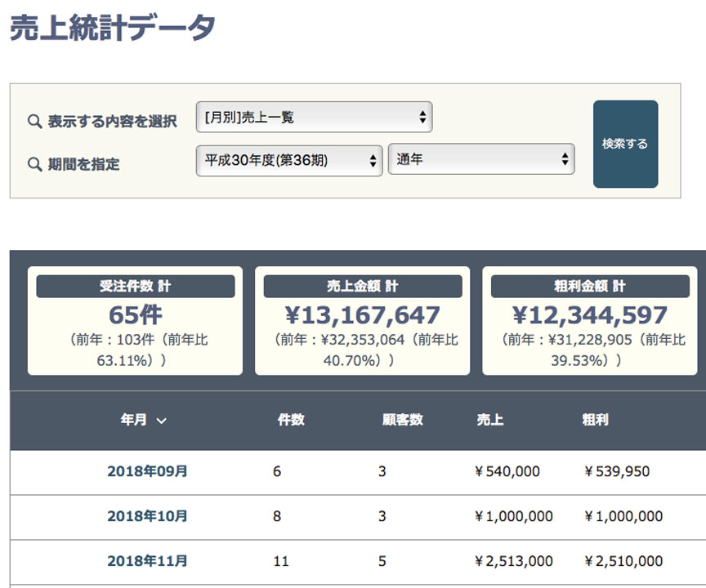
Task: Click the 受注件数 計 summary label
Action: click(x=136, y=287)
